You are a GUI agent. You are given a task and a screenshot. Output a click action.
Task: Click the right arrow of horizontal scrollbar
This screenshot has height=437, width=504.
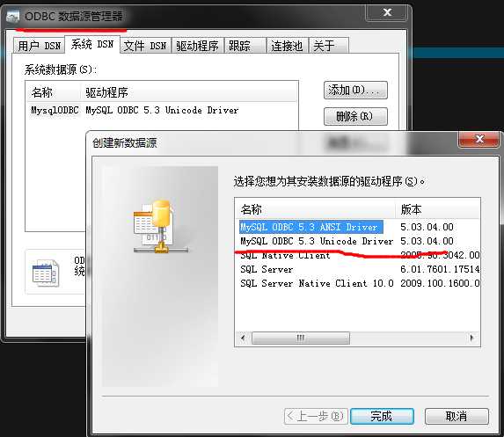(x=472, y=338)
